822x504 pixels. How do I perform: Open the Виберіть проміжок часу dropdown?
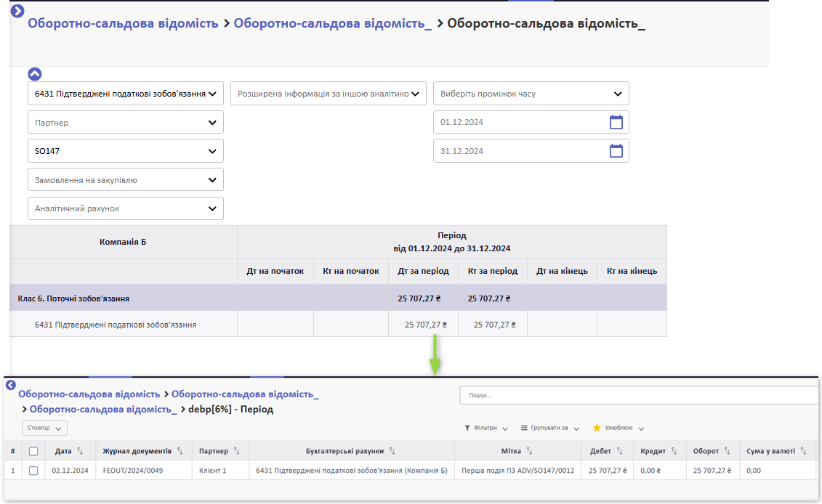pyautogui.click(x=531, y=94)
